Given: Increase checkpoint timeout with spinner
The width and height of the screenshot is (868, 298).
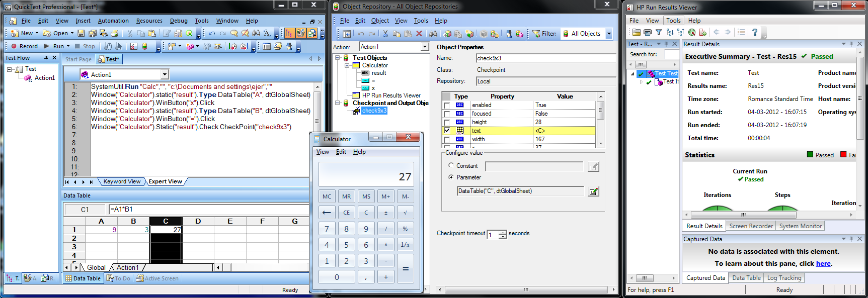Looking at the screenshot, I should [x=502, y=233].
